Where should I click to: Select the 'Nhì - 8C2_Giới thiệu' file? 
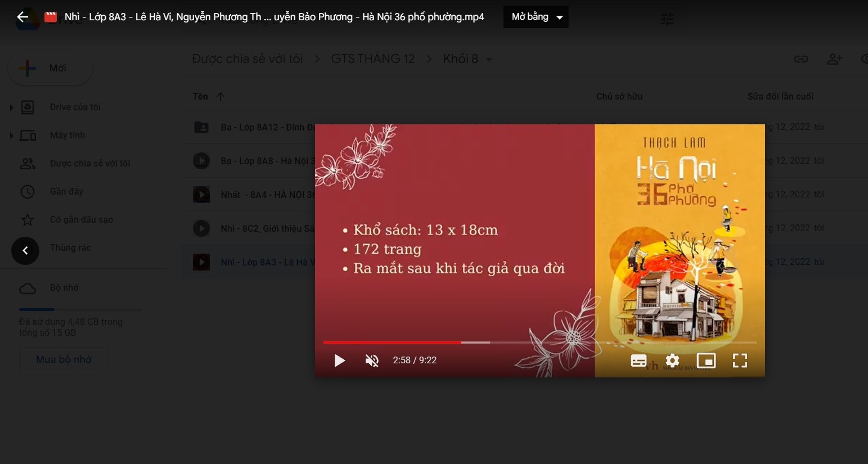click(524, 228)
